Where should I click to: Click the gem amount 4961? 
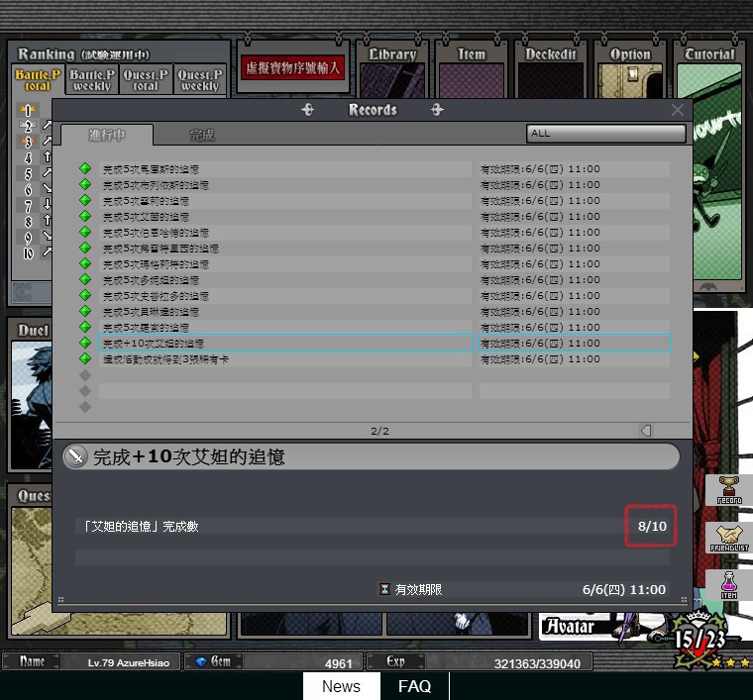point(339,663)
